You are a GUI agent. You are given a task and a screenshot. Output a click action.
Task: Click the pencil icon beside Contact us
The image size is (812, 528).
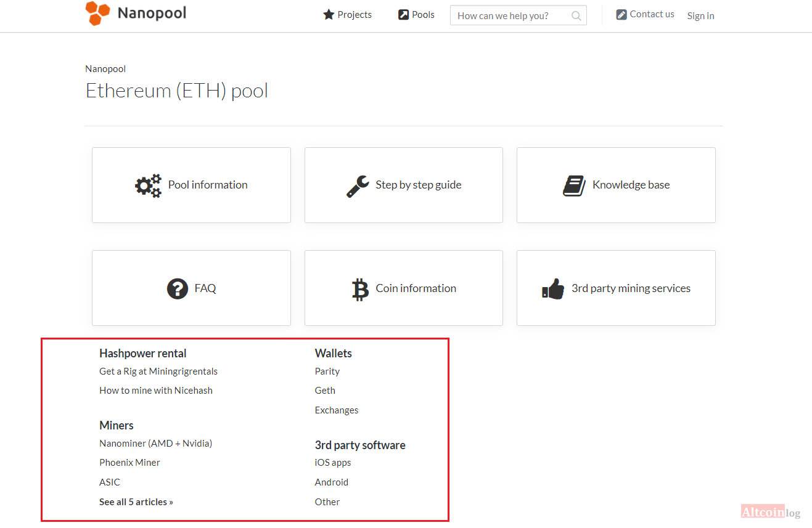621,14
